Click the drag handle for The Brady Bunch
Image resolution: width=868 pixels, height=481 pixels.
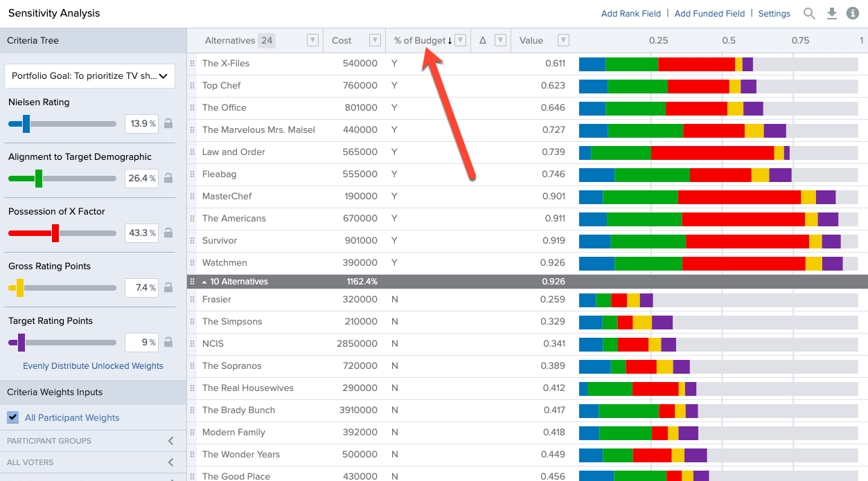(x=192, y=410)
